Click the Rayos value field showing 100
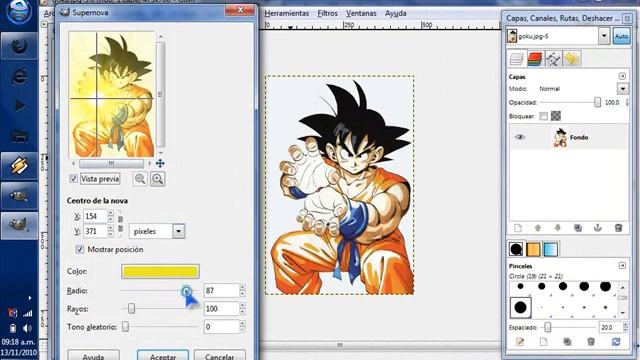This screenshot has width=640, height=360. tap(221, 309)
